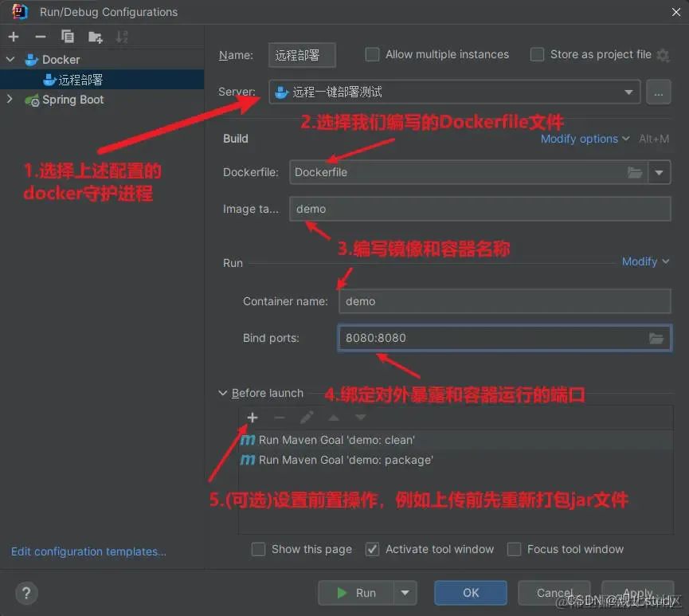Focus the Bind ports field
The image size is (689, 616).
tap(504, 338)
